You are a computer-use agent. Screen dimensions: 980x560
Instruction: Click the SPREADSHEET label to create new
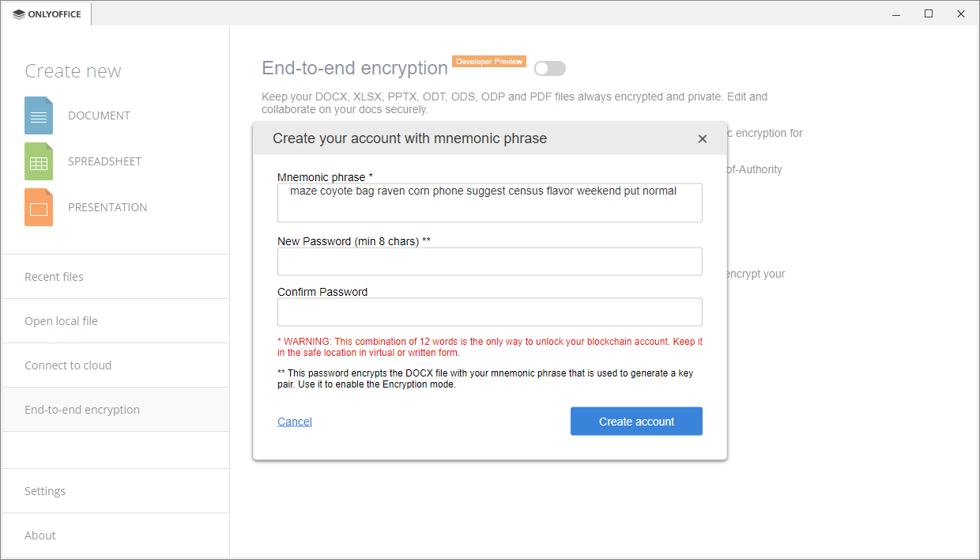tap(104, 161)
